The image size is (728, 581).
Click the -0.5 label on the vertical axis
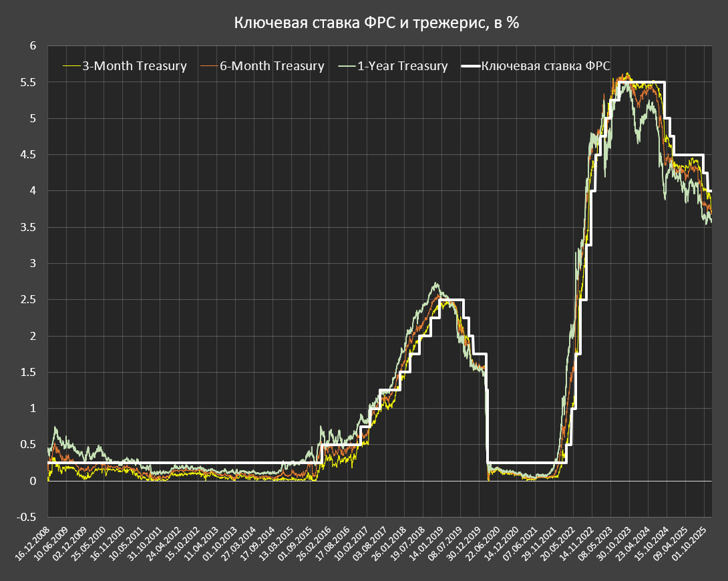point(25,517)
